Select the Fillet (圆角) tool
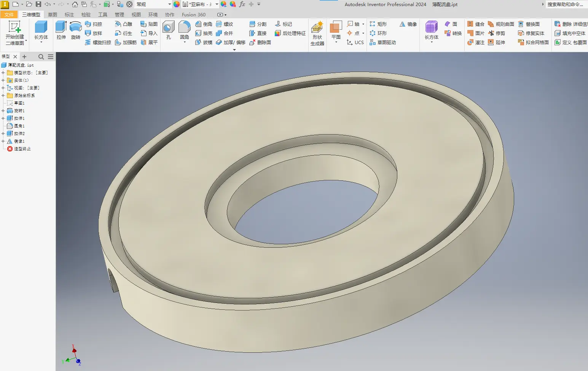Screen dimensions: 588x371 185,30
